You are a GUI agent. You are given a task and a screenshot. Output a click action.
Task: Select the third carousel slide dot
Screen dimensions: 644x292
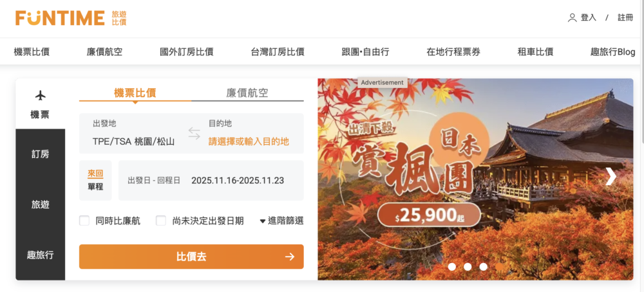(484, 266)
